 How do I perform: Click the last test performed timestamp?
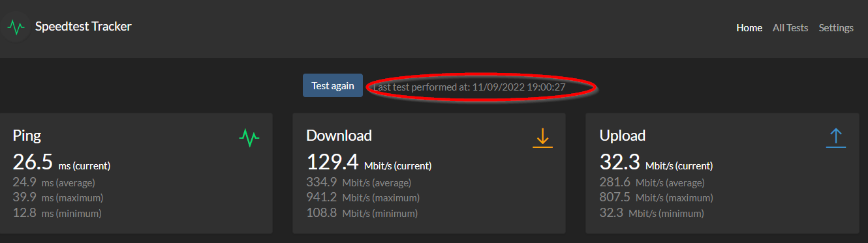[469, 86]
